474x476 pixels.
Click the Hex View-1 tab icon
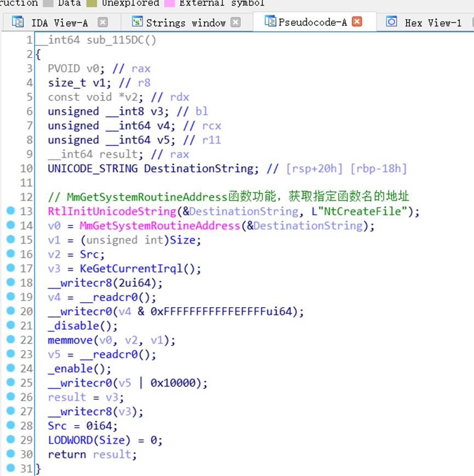pos(391,21)
